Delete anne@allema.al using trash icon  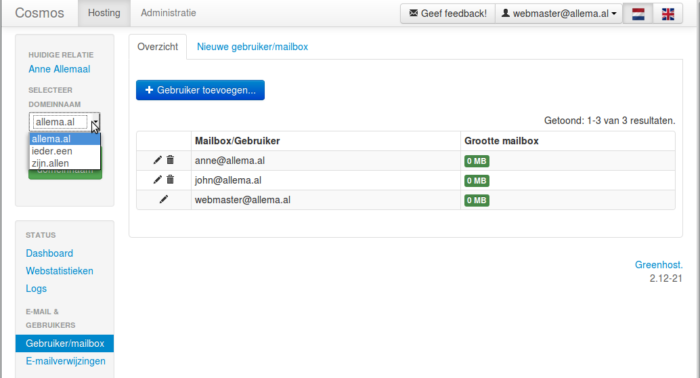[x=170, y=160]
